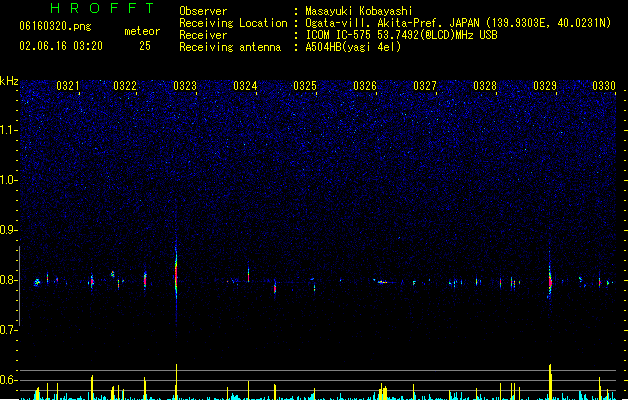
Task: Click the kHz axis unit label
Action: click(9, 81)
